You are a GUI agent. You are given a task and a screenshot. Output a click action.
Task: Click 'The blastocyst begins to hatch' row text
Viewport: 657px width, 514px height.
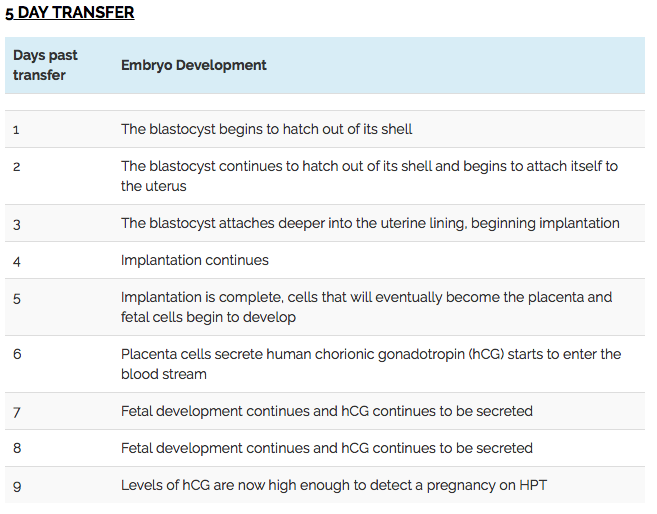tap(266, 129)
